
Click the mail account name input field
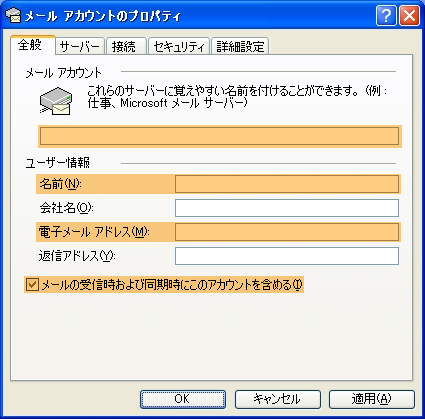(220, 136)
